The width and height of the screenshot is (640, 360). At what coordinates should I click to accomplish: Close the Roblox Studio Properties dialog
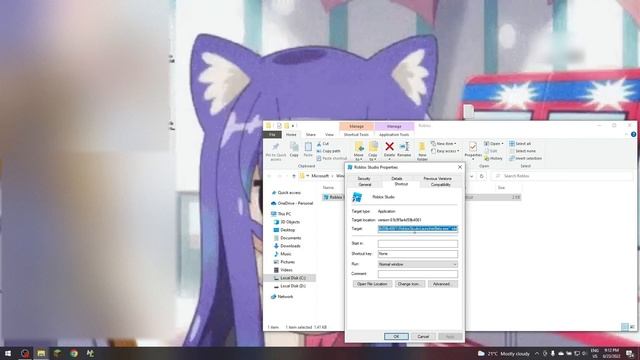point(460,167)
